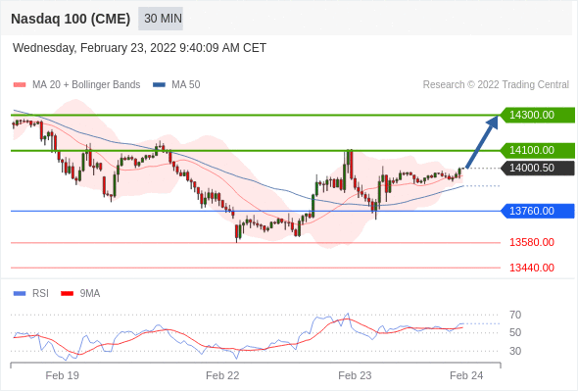Click the Feb 23 date axis marker

click(355, 375)
